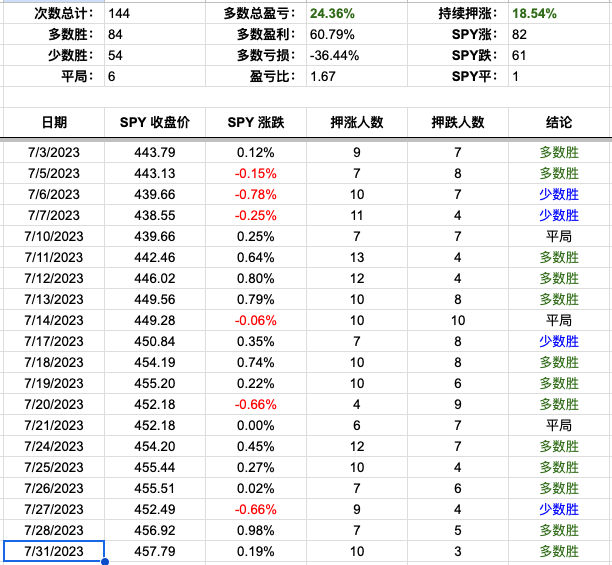Click the red -0.06% cell

click(256, 321)
